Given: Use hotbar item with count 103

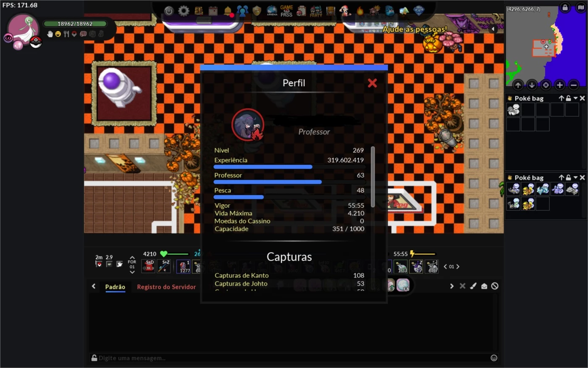Looking at the screenshot, I should click(402, 266).
